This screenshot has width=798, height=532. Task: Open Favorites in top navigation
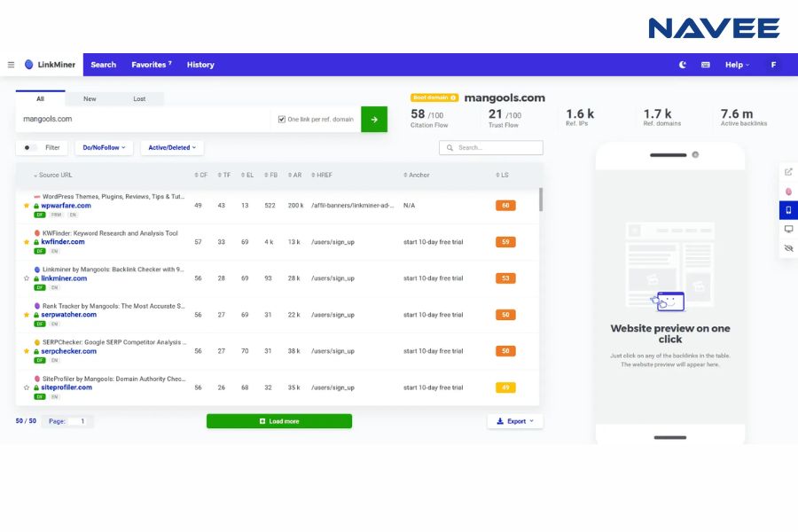[x=151, y=65]
